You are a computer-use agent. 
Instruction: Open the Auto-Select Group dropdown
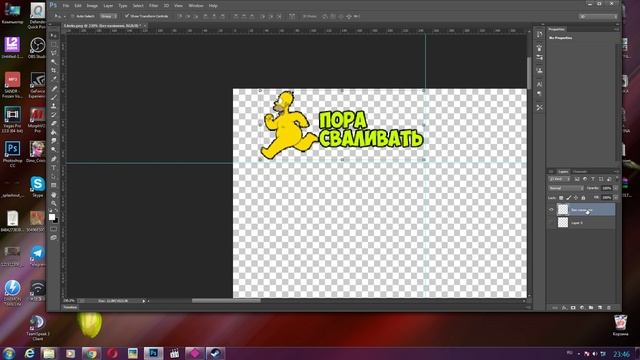tap(108, 16)
